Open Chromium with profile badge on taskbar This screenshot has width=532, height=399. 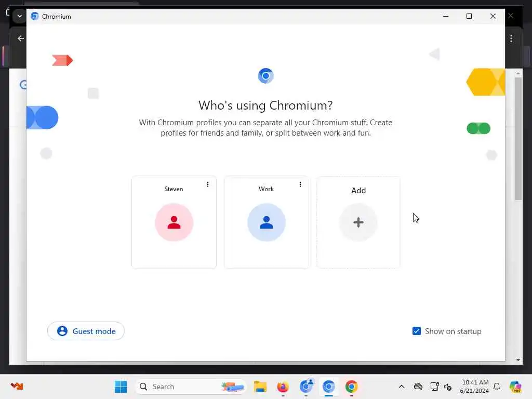click(306, 387)
